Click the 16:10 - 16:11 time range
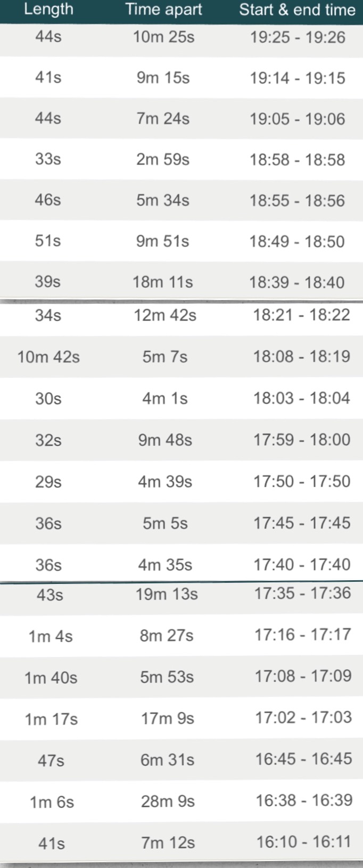Image resolution: width=363 pixels, height=868 pixels. [x=304, y=842]
